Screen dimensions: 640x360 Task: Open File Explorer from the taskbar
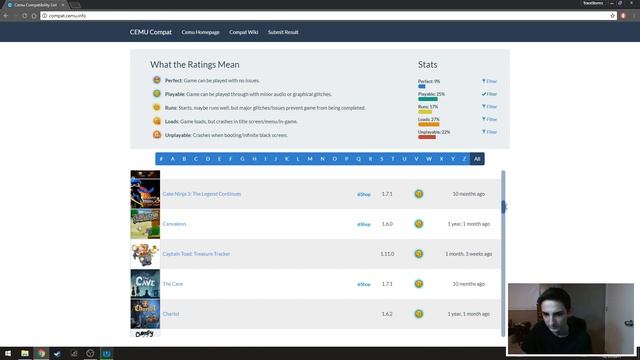[x=25, y=353]
